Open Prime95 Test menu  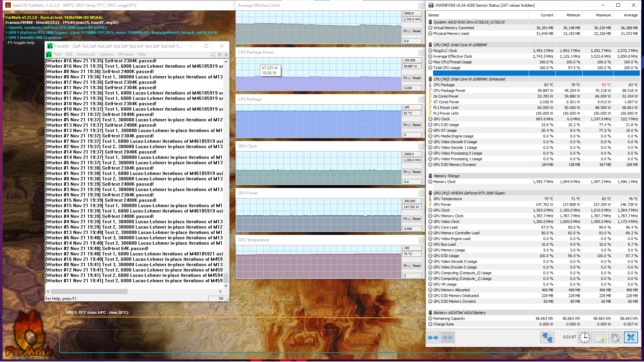click(58, 54)
